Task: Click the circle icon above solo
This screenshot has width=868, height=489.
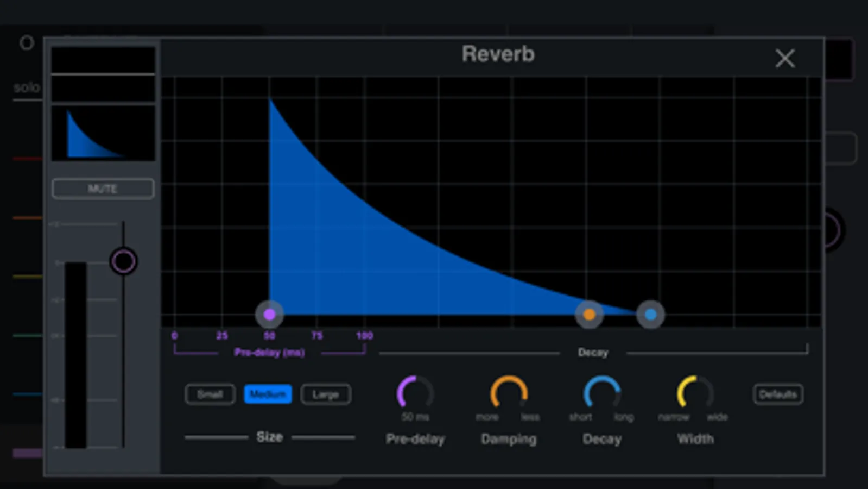Action: pyautogui.click(x=27, y=42)
